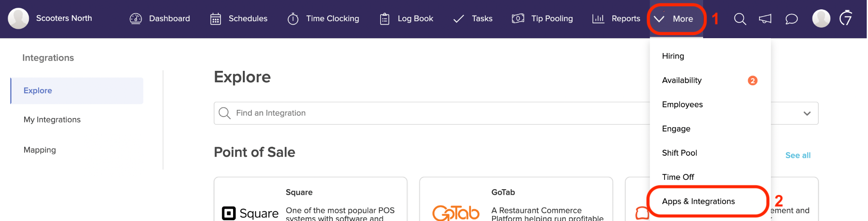
Task: Click the Tip Pooling money icon
Action: [518, 19]
